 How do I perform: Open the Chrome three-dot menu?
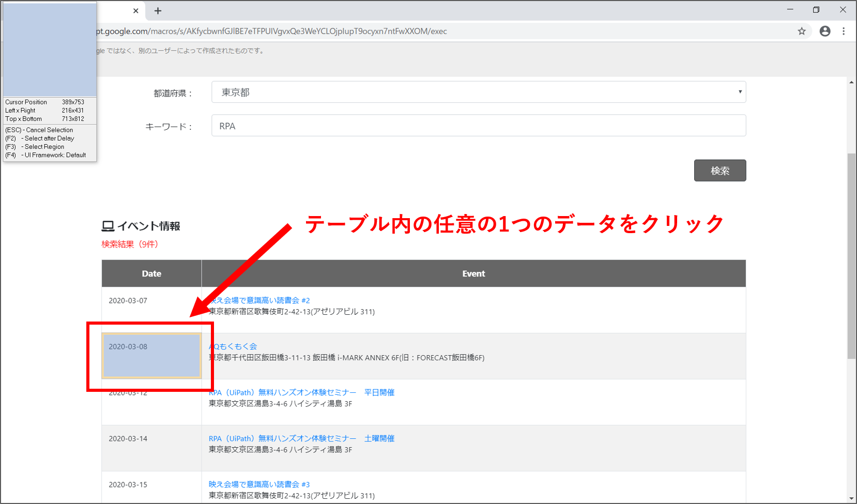click(x=844, y=32)
